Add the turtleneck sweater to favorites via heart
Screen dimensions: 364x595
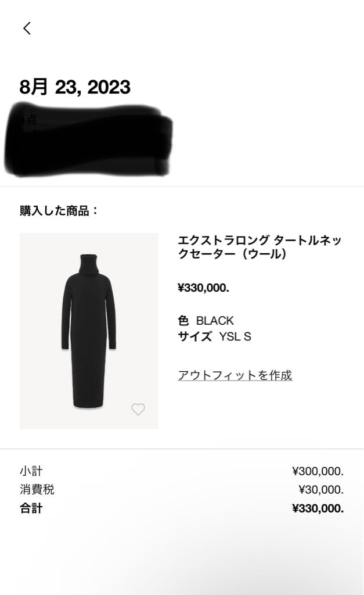click(x=138, y=409)
